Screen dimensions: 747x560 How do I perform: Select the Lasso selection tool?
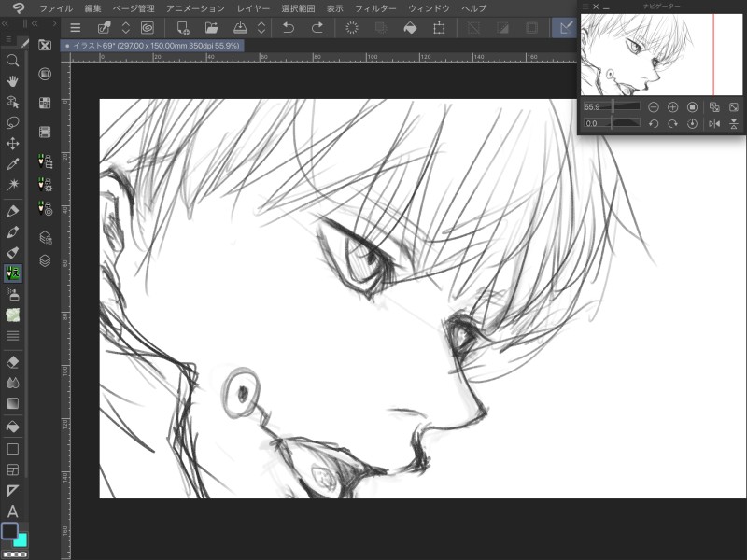[12, 123]
